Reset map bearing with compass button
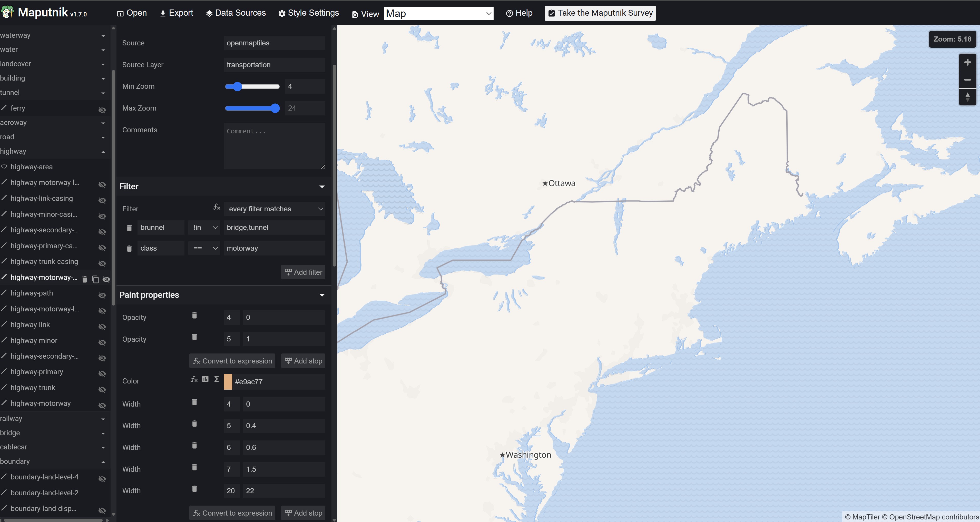The height and width of the screenshot is (522, 980). click(x=967, y=97)
